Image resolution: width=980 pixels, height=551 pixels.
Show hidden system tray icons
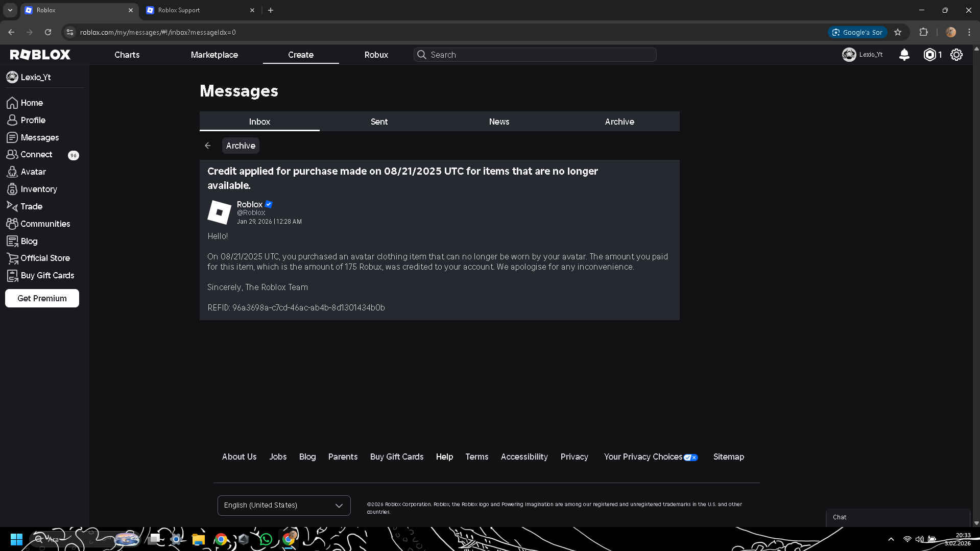coord(891,539)
